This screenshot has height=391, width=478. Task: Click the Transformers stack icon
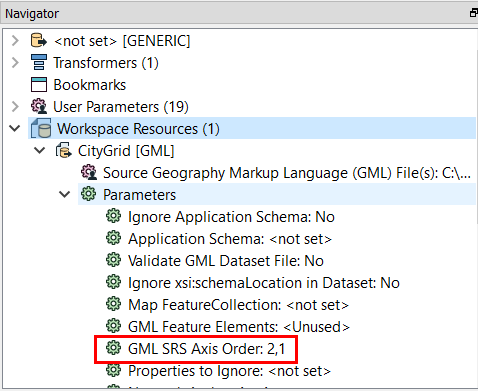[39, 63]
